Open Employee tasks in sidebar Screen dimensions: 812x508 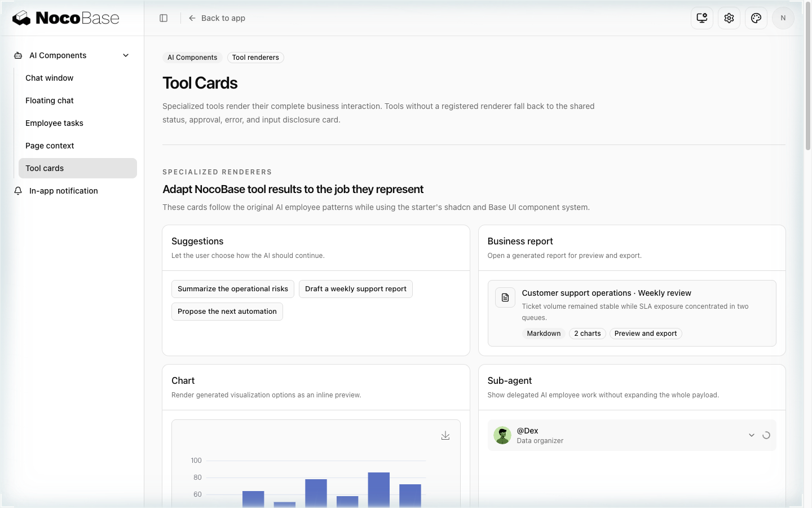[x=78, y=123]
